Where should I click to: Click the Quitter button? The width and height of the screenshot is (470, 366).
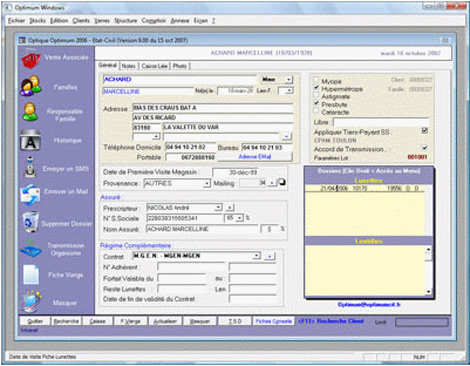point(35,321)
